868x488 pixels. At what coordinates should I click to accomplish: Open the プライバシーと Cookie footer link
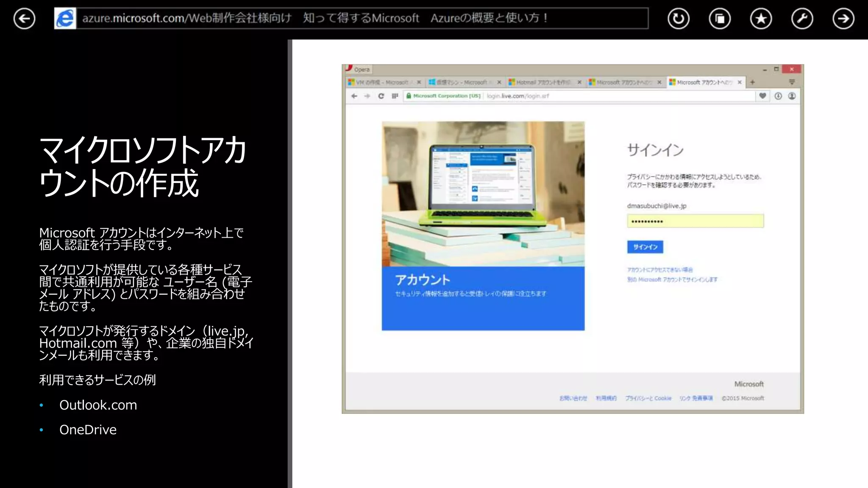[648, 398]
